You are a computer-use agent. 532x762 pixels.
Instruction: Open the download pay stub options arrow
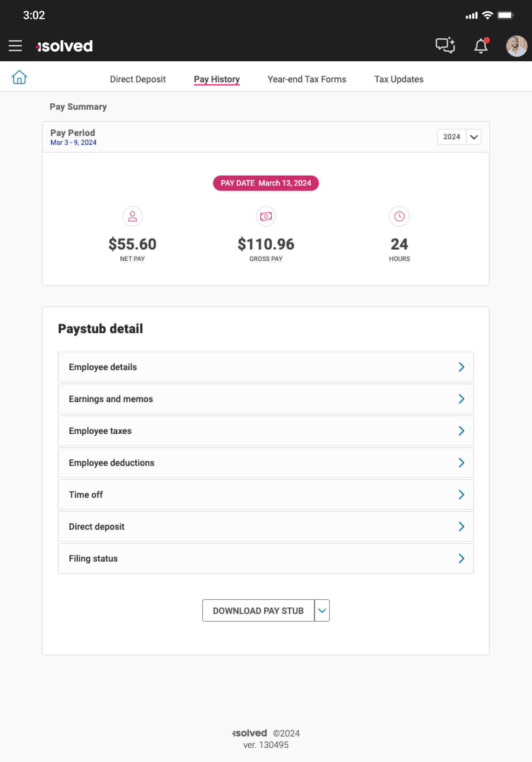coord(322,610)
